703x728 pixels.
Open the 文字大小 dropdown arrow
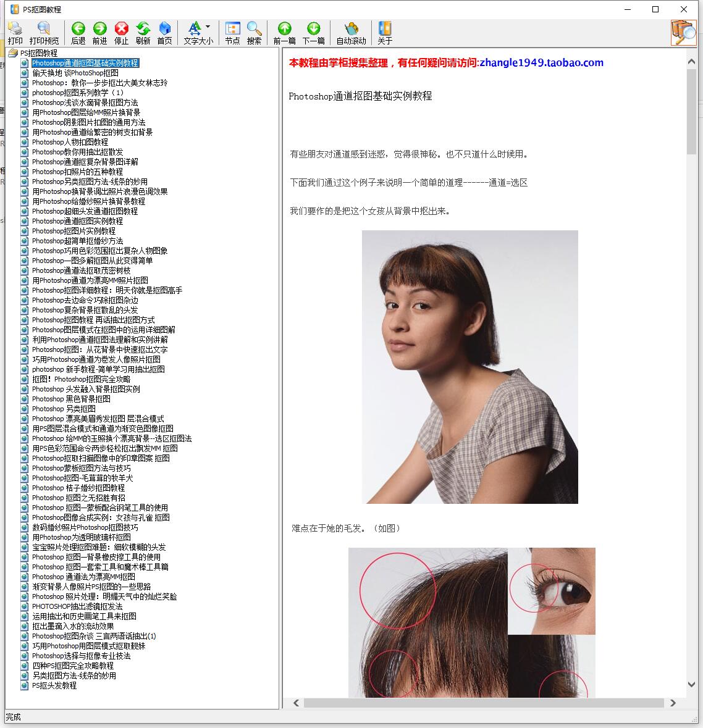(x=208, y=27)
